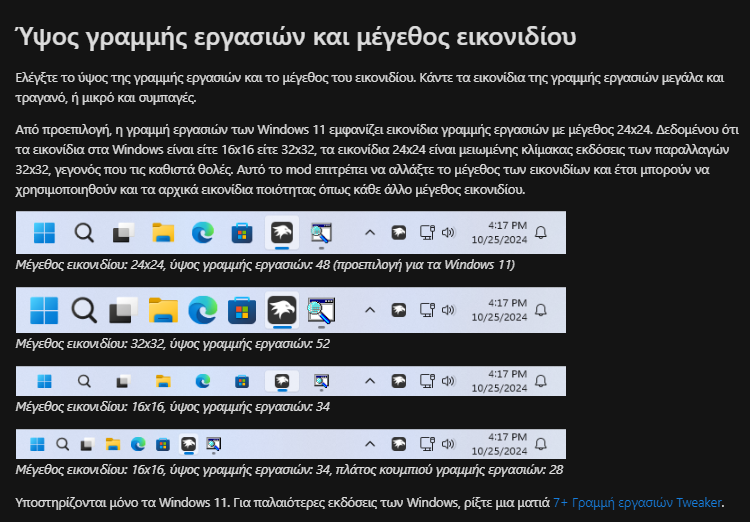This screenshot has width=750, height=522.
Task: Launch Edge in the width-28 compact taskbar image
Action: (138, 444)
